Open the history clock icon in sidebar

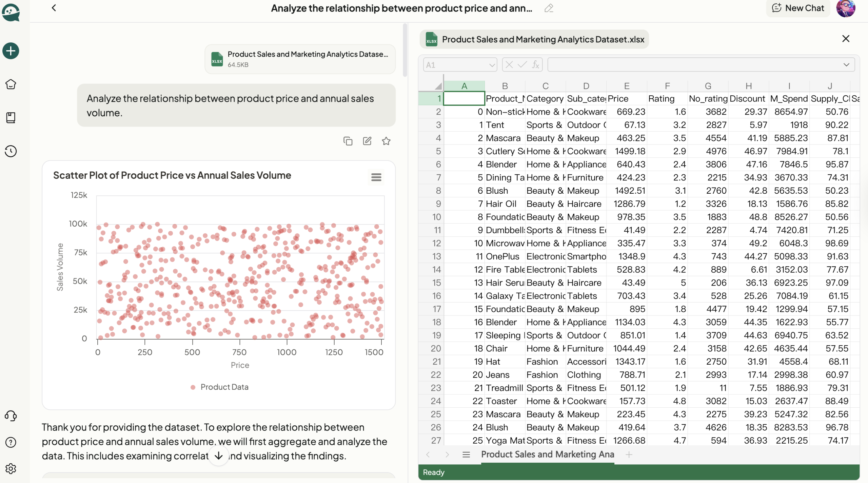pos(11,151)
